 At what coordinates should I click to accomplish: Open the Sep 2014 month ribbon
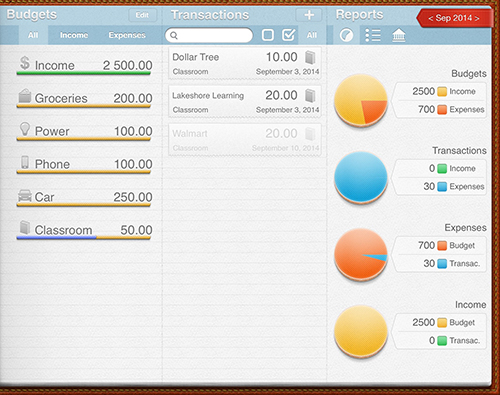click(x=454, y=18)
